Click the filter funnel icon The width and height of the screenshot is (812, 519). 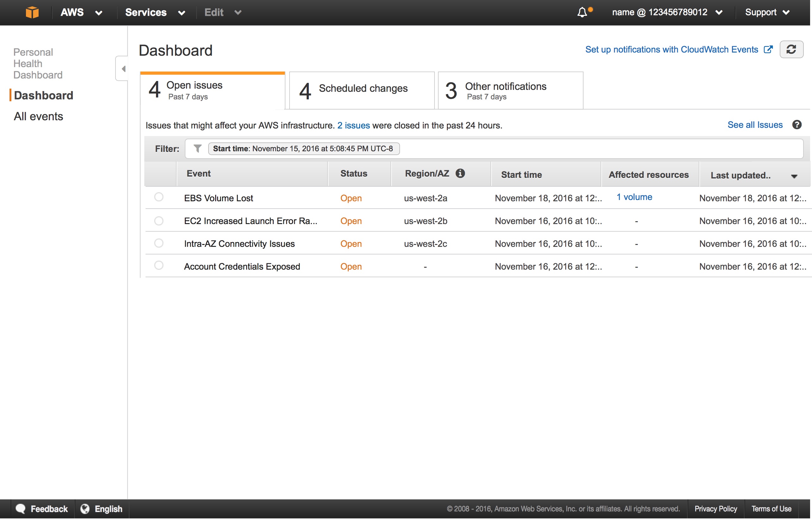pos(197,148)
